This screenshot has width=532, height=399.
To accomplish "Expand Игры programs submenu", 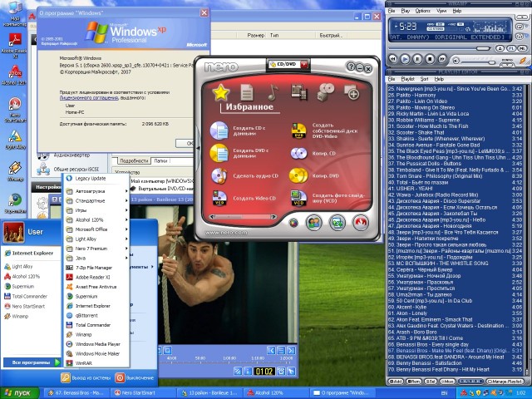I will tap(96, 210).
